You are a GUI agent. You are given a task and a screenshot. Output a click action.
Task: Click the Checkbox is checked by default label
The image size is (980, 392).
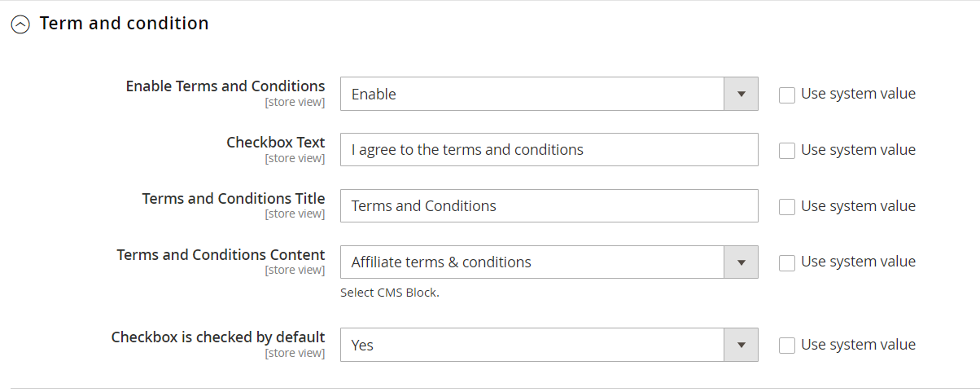[217, 337]
